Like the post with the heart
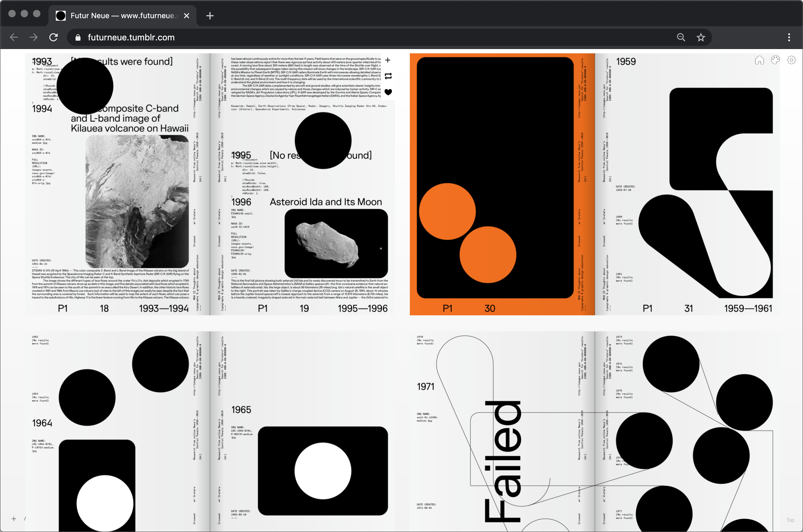This screenshot has height=532, width=803. pos(388,92)
